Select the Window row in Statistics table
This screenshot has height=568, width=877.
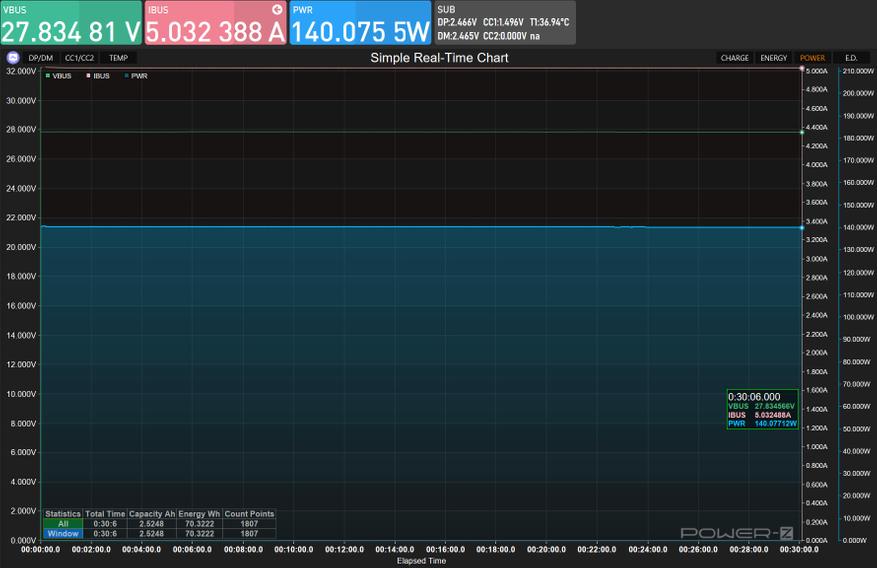62,533
